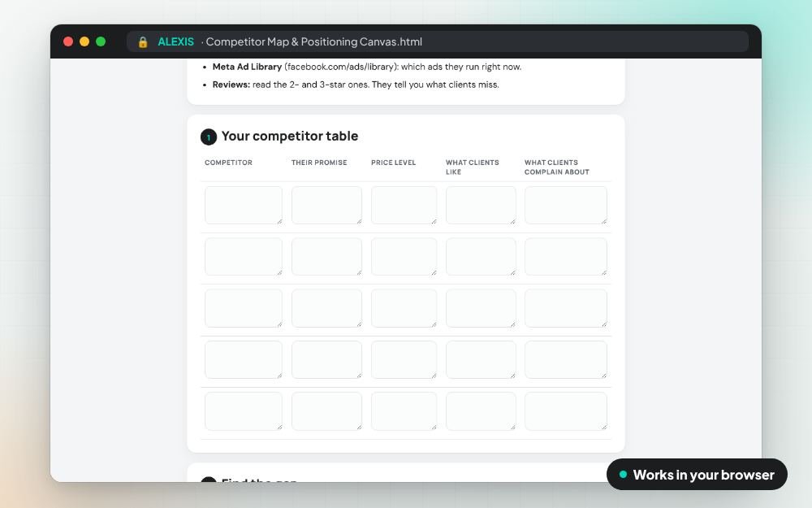Click the Reviews bullet text
Viewport: 812px width, 508px height.
(x=356, y=85)
